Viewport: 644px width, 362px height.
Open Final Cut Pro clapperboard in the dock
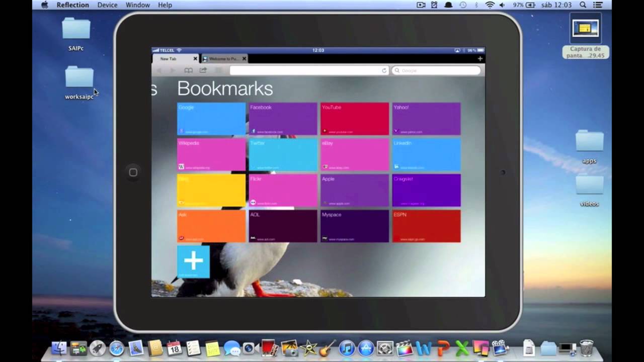point(404,348)
